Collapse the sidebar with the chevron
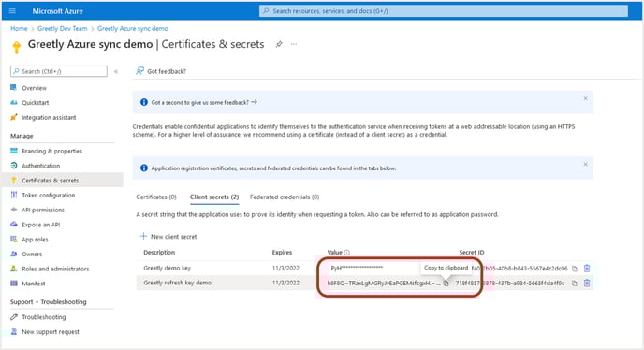Image resolution: width=644 pixels, height=350 pixels. 116,71
